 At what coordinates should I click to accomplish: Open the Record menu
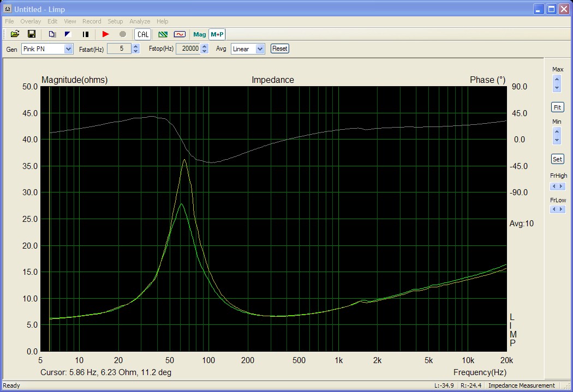(x=92, y=21)
